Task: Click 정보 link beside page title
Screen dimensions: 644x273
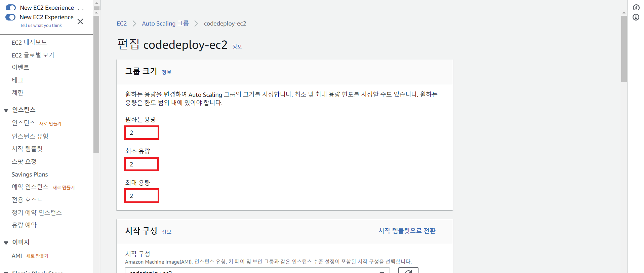Action: (x=237, y=47)
